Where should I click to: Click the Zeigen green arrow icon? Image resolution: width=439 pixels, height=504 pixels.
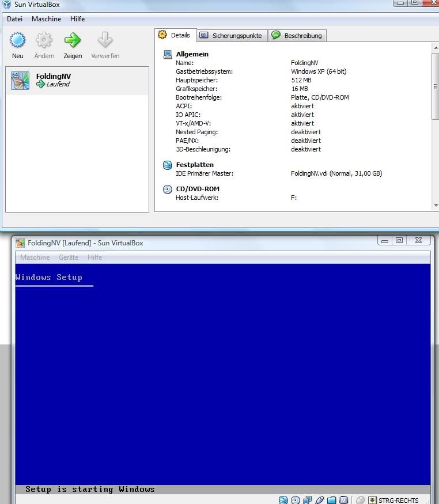coord(73,40)
